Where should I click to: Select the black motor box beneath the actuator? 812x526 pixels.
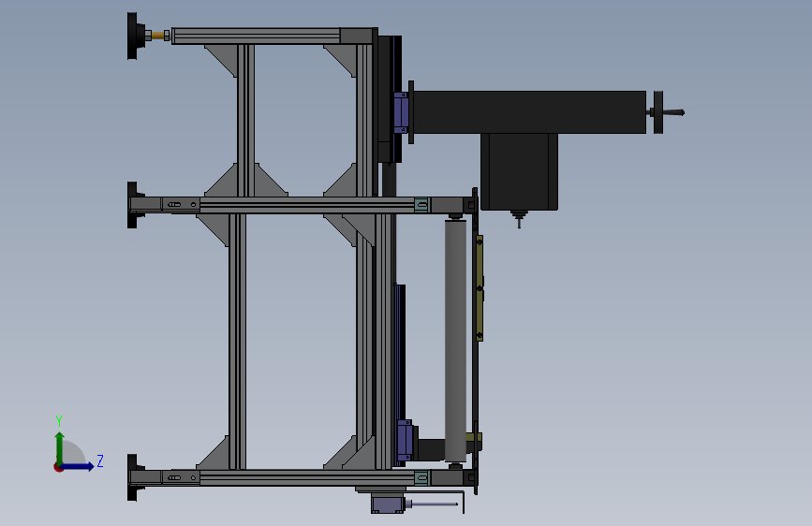click(519, 172)
